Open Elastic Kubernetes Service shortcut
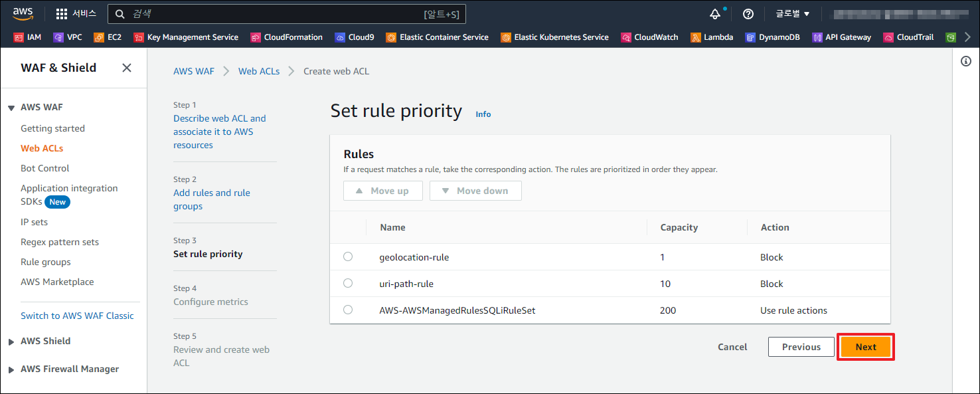980x394 pixels. point(555,37)
